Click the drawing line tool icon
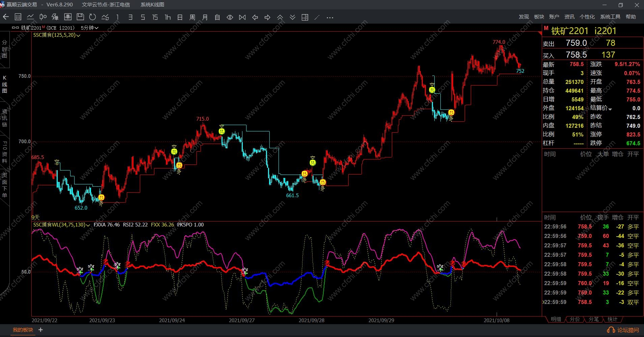644x337 pixels. tap(317, 17)
